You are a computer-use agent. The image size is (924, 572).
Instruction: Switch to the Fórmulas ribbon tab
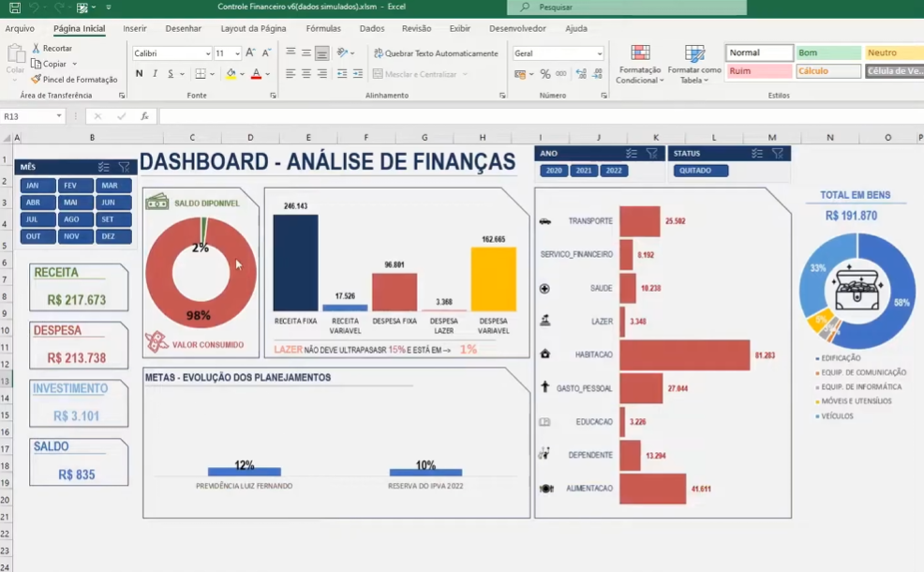tap(322, 28)
